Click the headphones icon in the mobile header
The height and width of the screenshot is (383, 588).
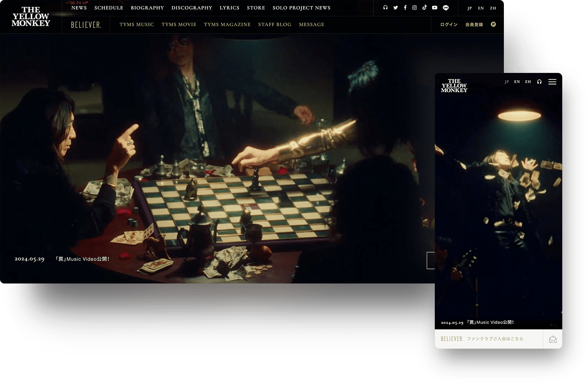540,81
